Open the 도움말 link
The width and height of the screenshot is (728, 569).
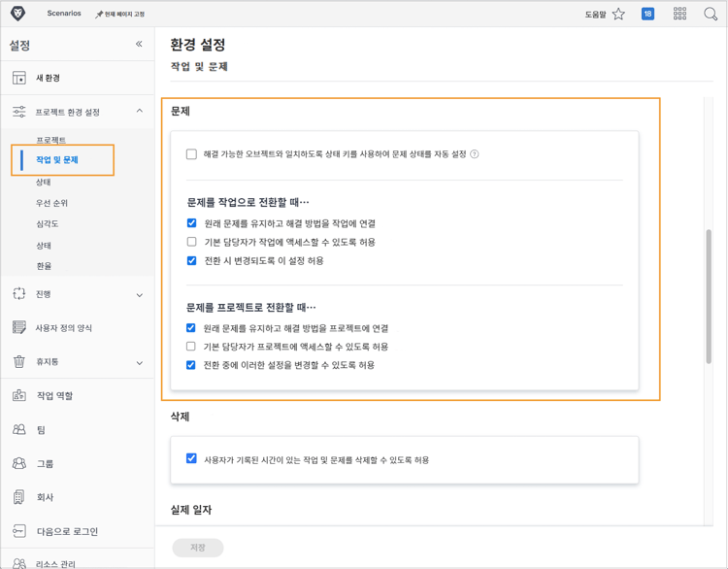[595, 15]
